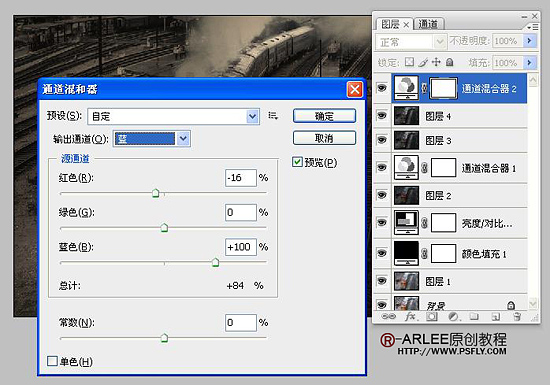The width and height of the screenshot is (550, 385).
Task: Expand the 输出通道 output channel dropdown
Action: tap(152, 139)
